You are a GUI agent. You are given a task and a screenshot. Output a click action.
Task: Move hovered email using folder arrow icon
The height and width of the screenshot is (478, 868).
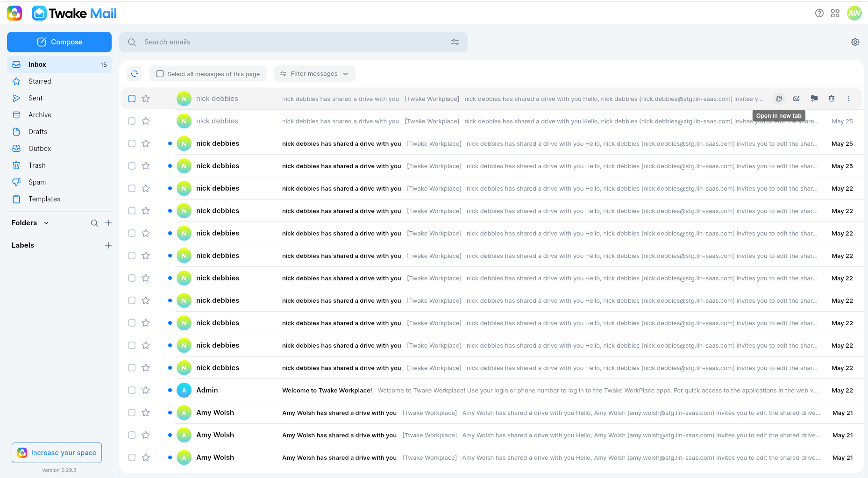[814, 99]
